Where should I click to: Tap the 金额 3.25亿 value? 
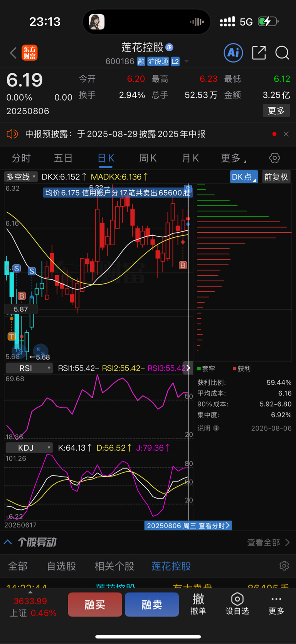click(276, 95)
